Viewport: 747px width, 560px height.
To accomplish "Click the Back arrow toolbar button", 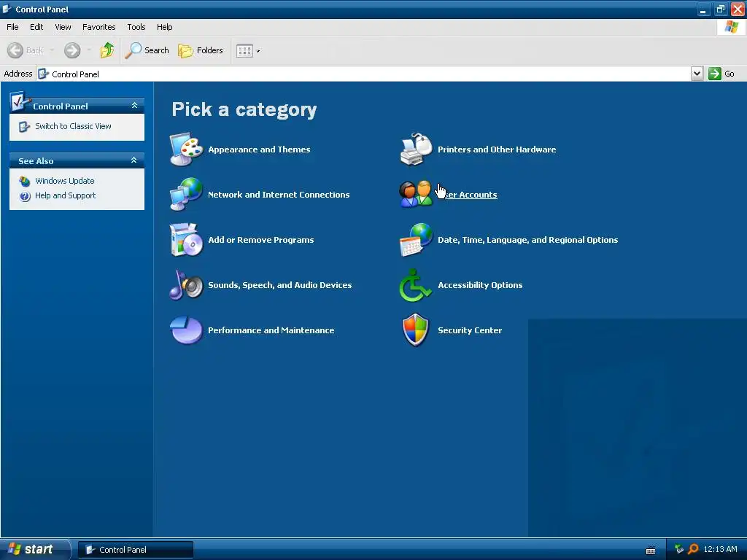I will tap(15, 50).
